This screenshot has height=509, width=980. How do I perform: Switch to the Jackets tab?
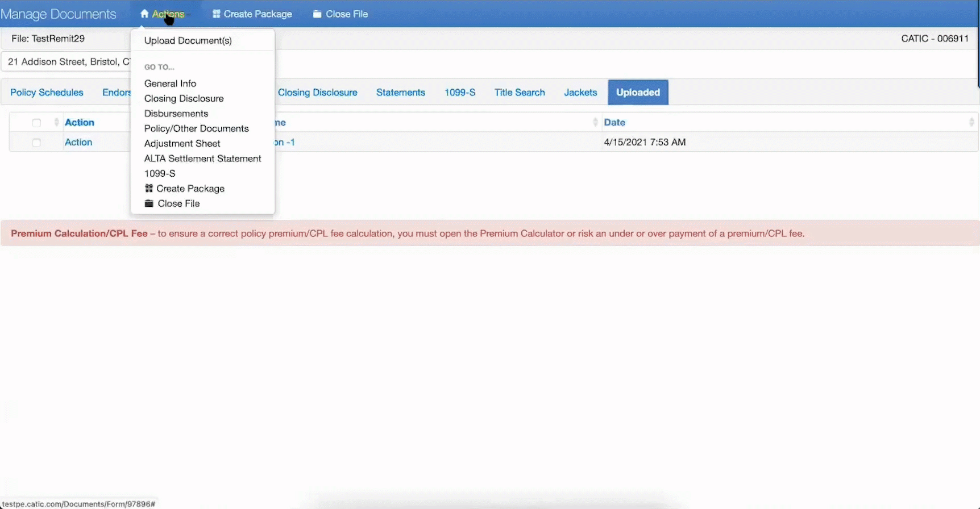pos(580,93)
